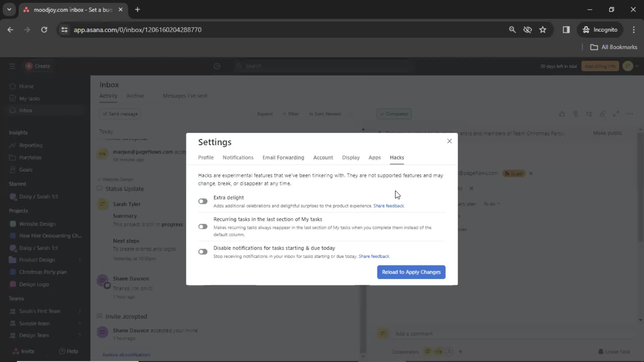Click the Create button
Viewport: 644px width, 362px height.
coord(38,66)
